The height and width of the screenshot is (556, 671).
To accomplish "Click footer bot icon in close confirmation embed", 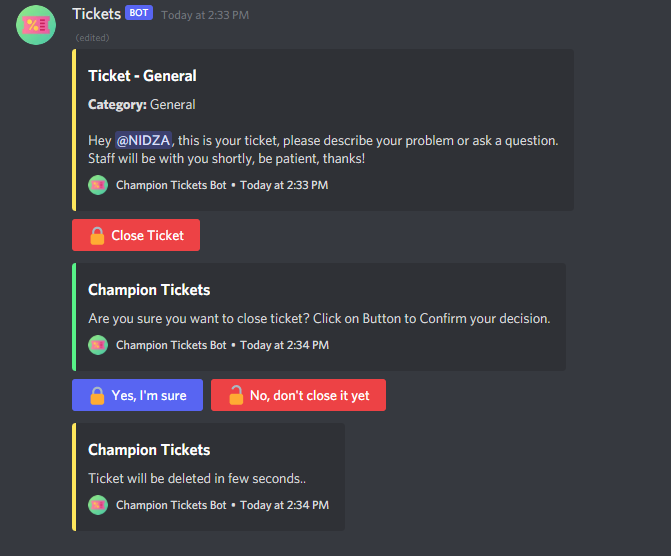I will [98, 345].
